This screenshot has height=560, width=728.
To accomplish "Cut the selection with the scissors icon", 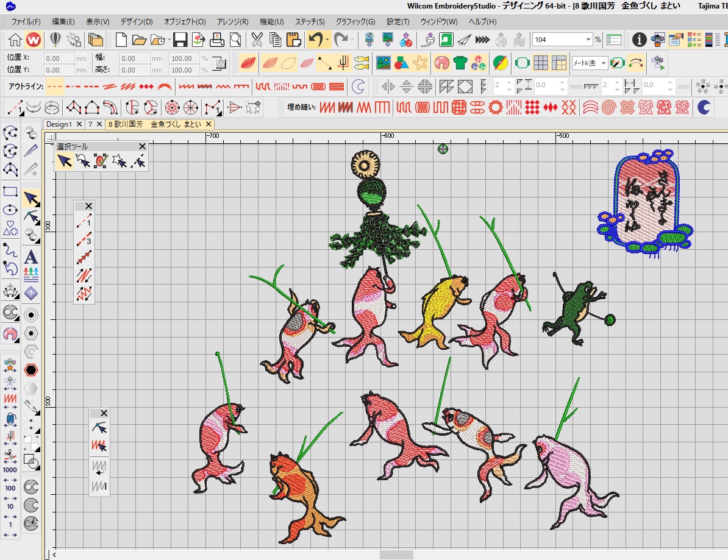I will click(257, 40).
